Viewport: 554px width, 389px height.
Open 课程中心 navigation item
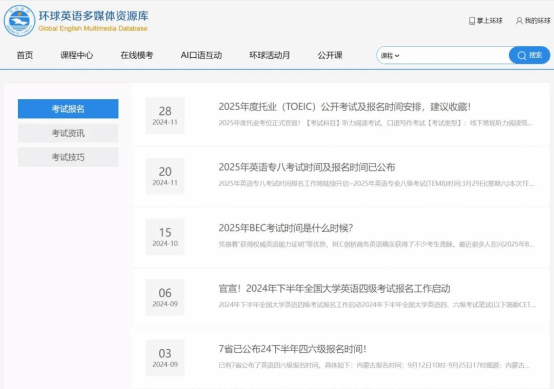77,55
